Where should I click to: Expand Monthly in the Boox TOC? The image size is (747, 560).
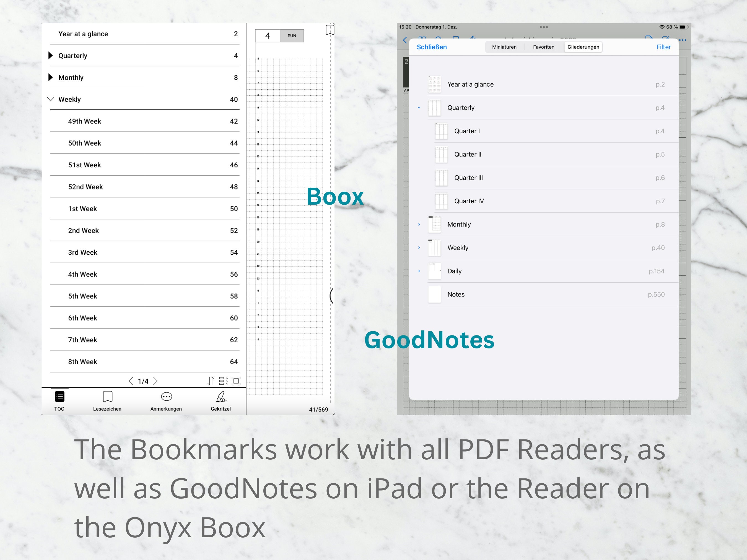click(x=51, y=77)
